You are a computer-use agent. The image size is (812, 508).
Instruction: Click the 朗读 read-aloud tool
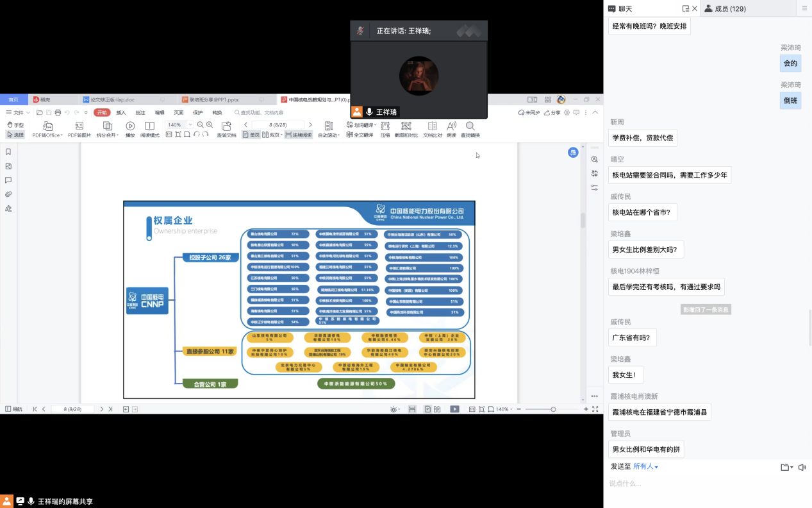[x=452, y=130]
